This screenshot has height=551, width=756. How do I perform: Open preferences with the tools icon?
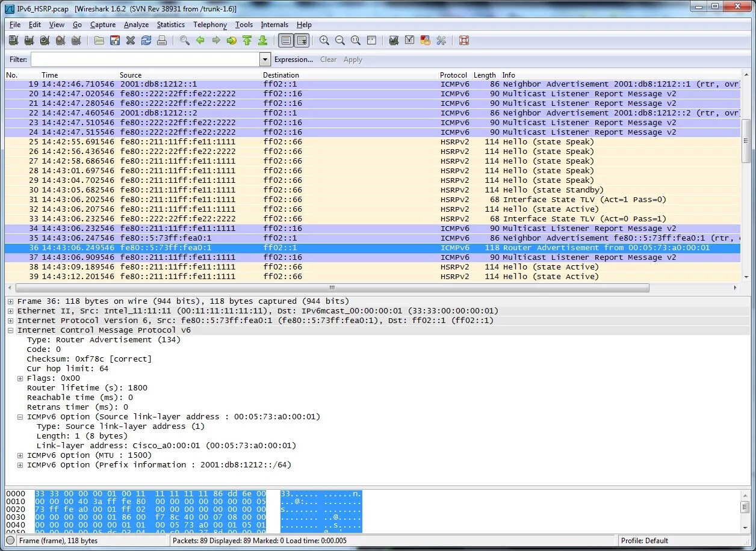click(441, 40)
